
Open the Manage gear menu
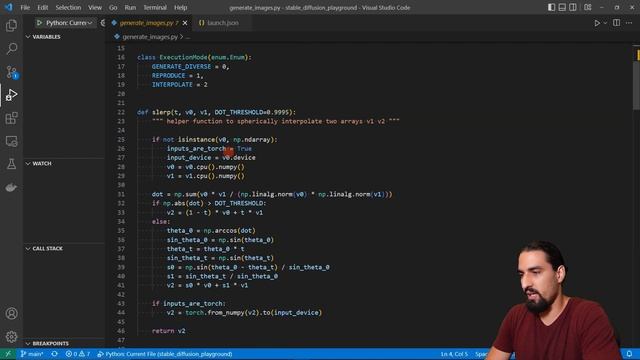[11, 337]
